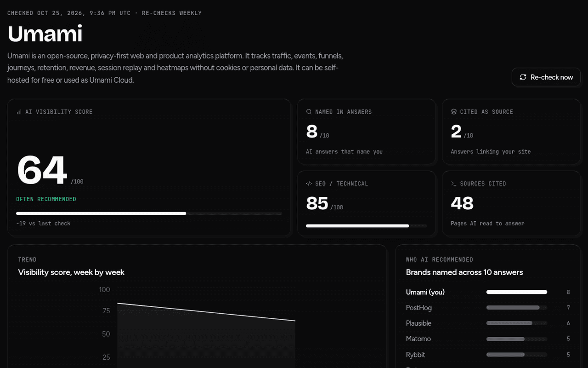This screenshot has width=588, height=368.
Task: Click the "CHECKED OCT 25, 2026" timestamp line
Action: click(x=104, y=13)
